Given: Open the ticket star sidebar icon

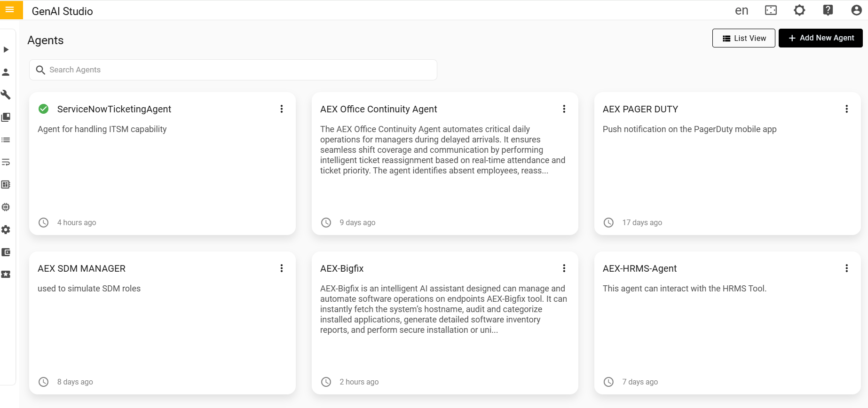Looking at the screenshot, I should 6,275.
